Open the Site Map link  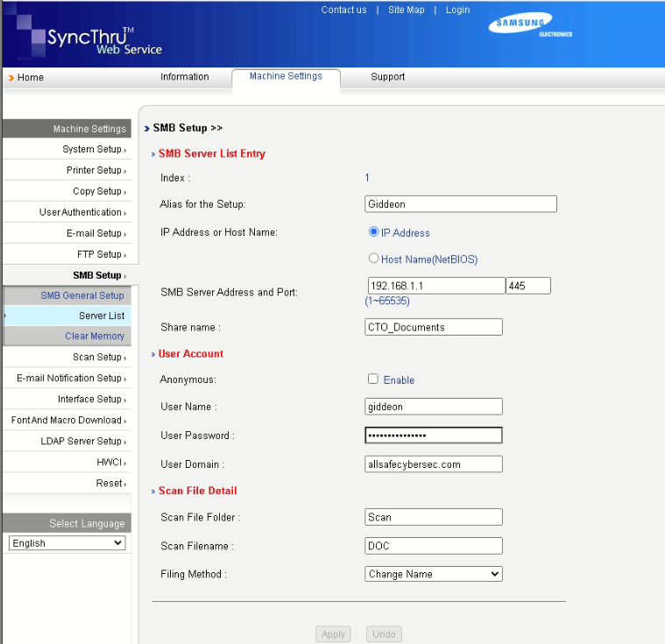pyautogui.click(x=407, y=10)
